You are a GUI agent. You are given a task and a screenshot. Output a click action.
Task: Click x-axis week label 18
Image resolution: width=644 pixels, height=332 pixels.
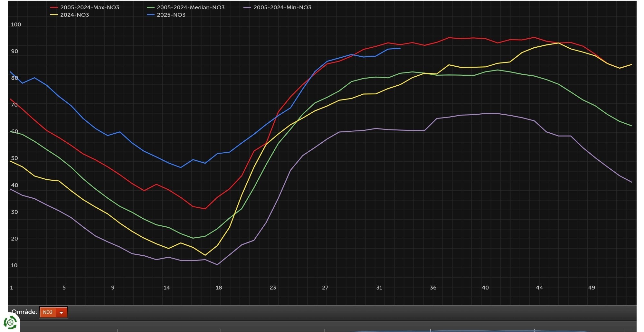[219, 288]
